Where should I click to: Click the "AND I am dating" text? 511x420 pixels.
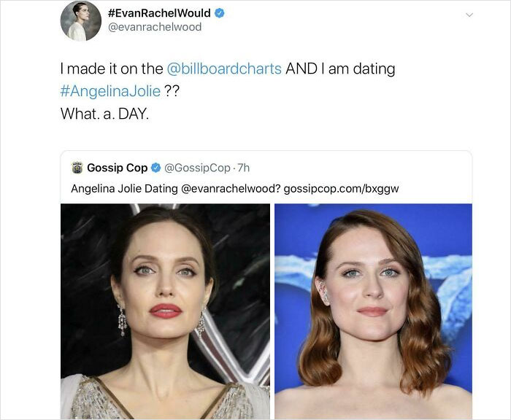tap(340, 69)
